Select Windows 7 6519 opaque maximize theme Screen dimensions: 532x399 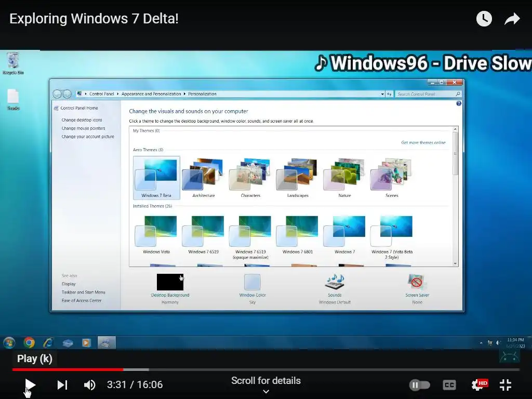pyautogui.click(x=250, y=237)
